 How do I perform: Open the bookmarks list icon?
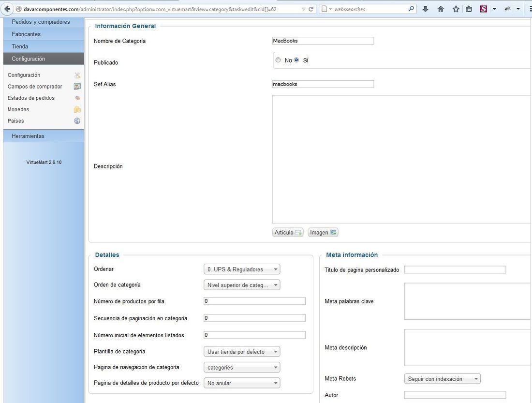point(469,9)
